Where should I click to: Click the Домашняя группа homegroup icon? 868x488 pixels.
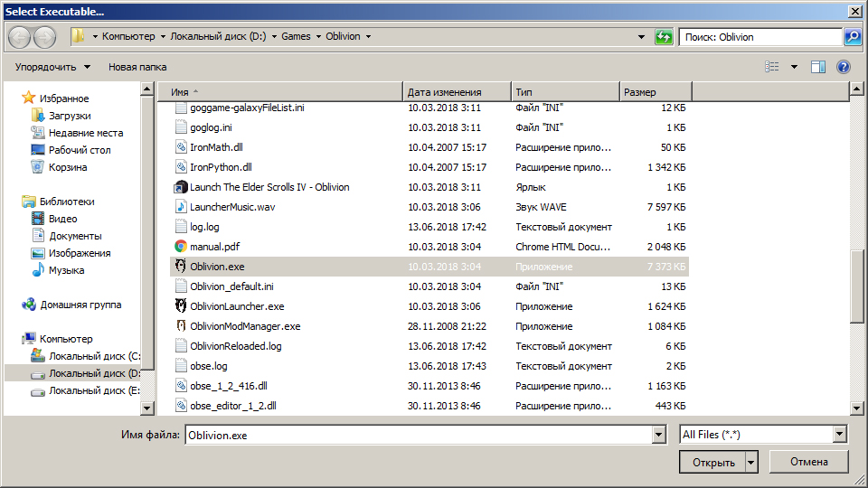coord(29,305)
